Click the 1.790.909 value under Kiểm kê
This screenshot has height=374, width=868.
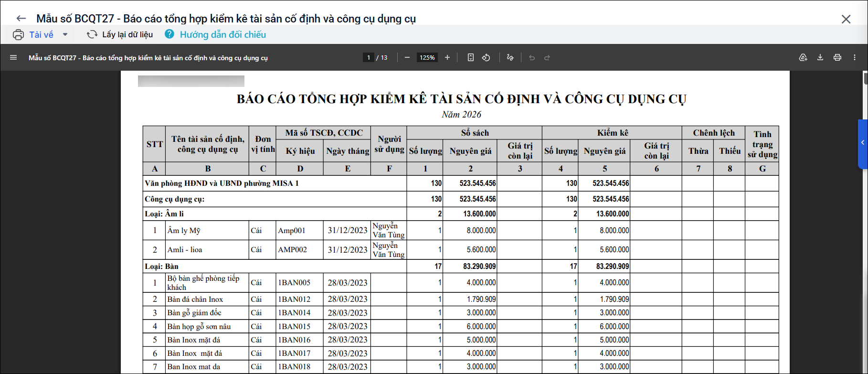click(x=614, y=299)
